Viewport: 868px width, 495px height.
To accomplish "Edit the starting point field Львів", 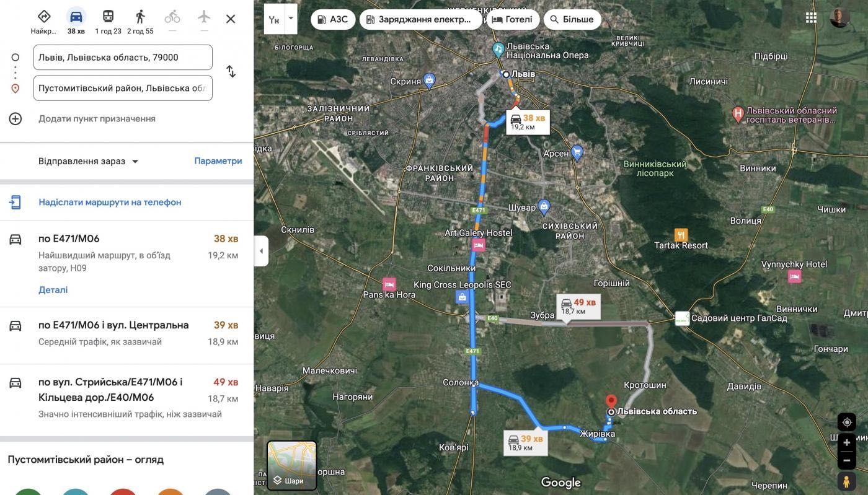I will click(x=123, y=57).
